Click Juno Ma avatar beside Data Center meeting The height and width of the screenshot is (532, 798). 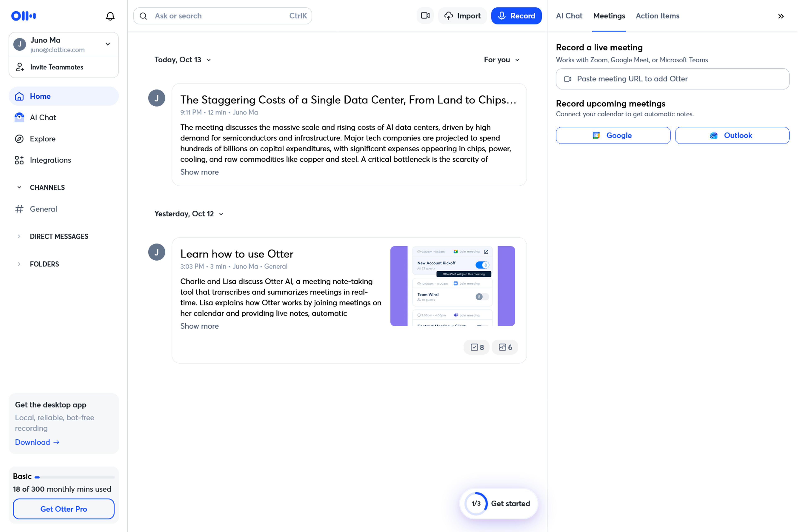click(157, 98)
